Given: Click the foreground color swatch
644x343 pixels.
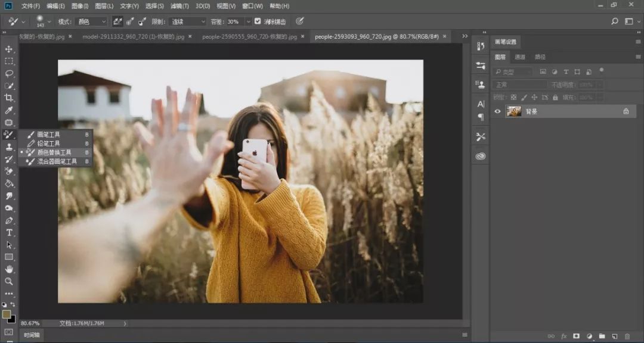Looking at the screenshot, I should 7,314.
